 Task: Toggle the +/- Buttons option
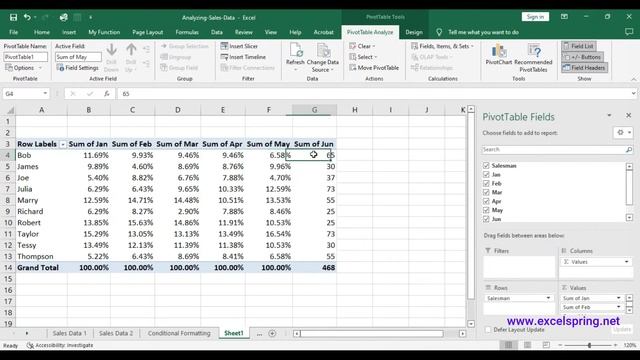pos(582,57)
